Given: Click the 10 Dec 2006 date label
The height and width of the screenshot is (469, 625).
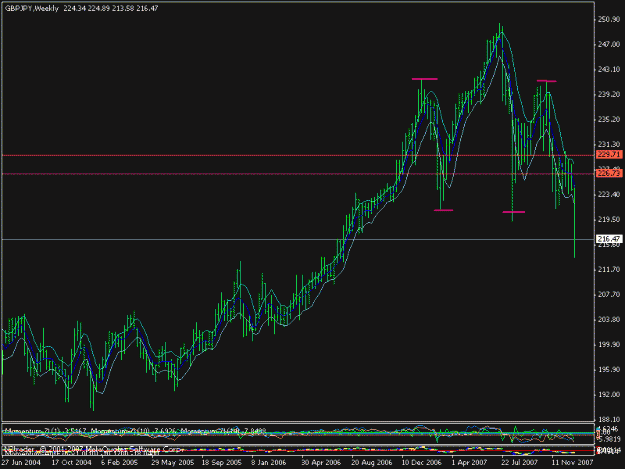Looking at the screenshot, I should point(422,463).
